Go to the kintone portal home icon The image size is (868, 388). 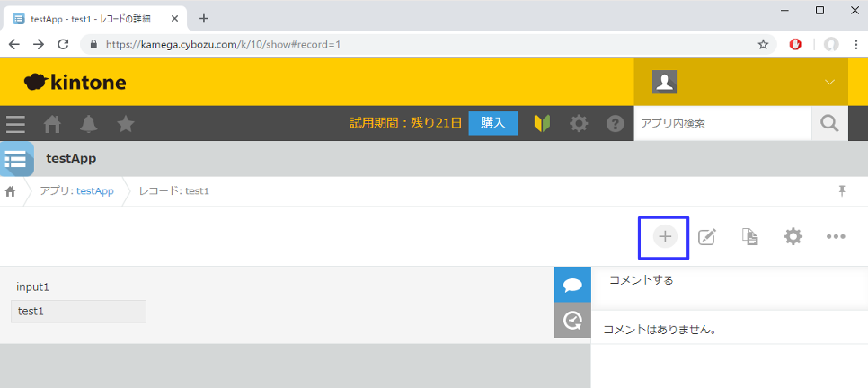(53, 124)
